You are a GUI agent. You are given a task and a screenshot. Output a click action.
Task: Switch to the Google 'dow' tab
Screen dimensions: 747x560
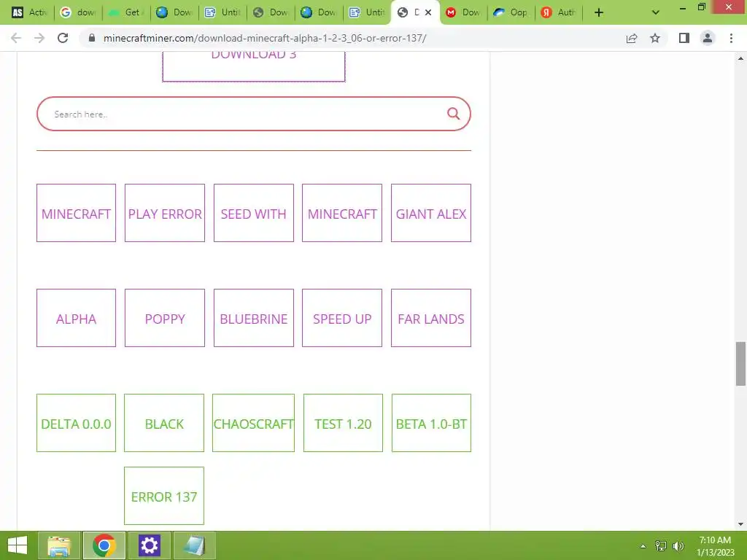(x=78, y=12)
